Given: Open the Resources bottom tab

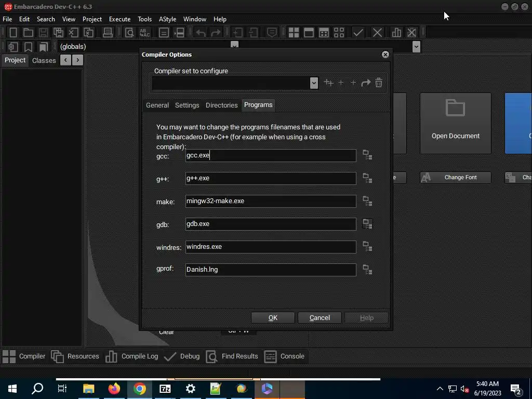Looking at the screenshot, I should click(75, 356).
